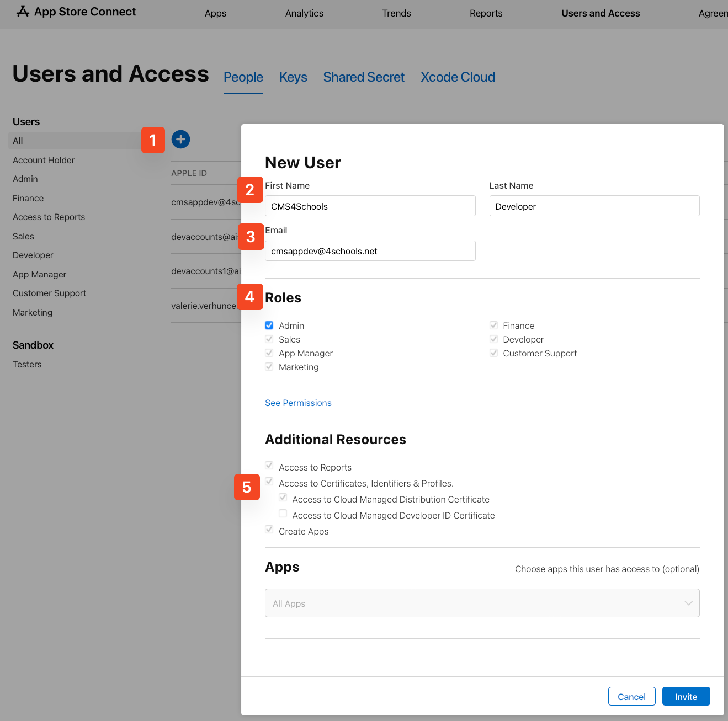Switch to the People tab
This screenshot has height=721, width=728.
click(x=243, y=77)
